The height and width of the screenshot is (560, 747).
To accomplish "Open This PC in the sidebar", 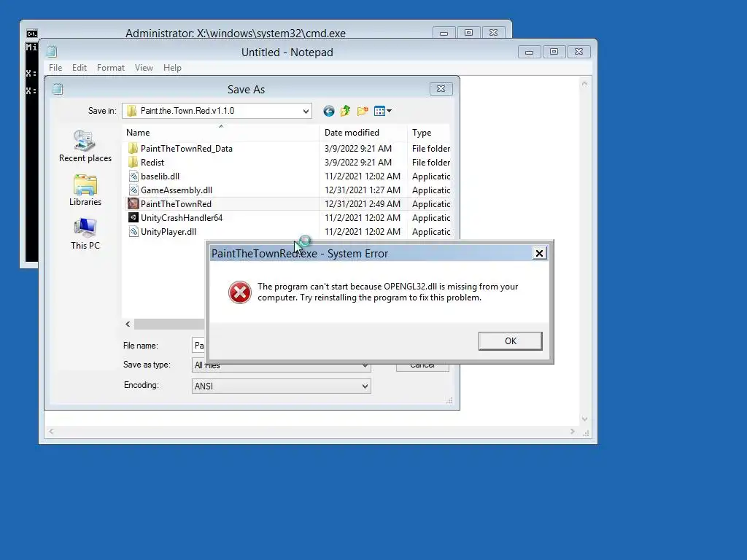I will click(x=85, y=234).
